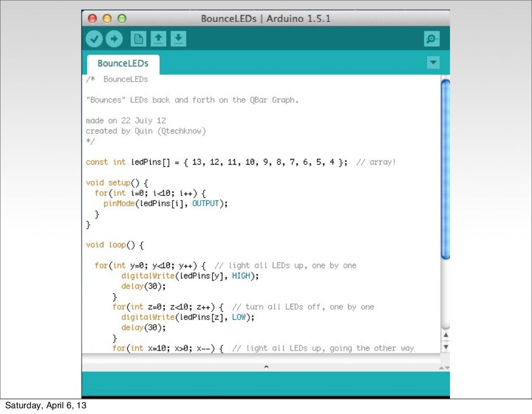Viewport: 532px width, 414px height.
Task: Click the '/* BounceLEDs' header comment
Action: 117,79
